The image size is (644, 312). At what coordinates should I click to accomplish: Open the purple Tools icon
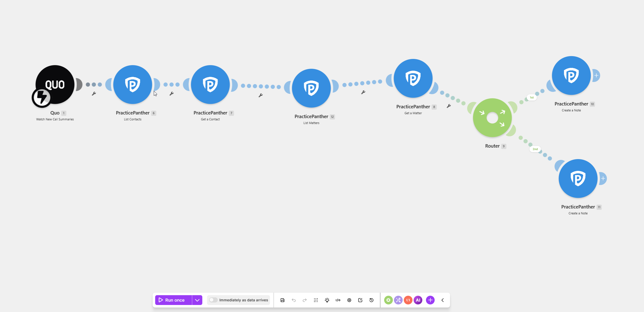click(x=398, y=300)
